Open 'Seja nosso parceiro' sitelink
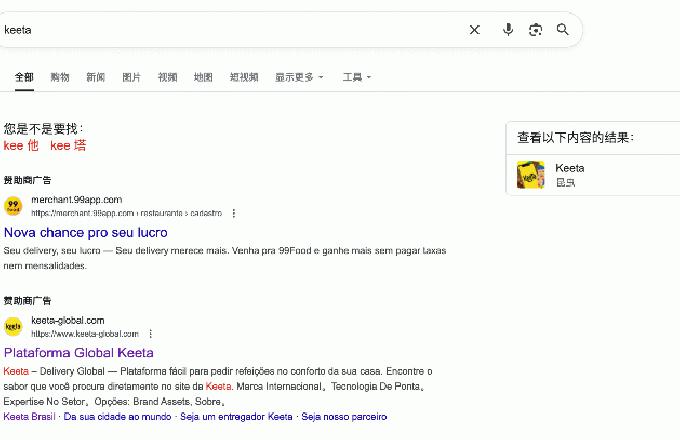The width and height of the screenshot is (680, 440). (344, 417)
